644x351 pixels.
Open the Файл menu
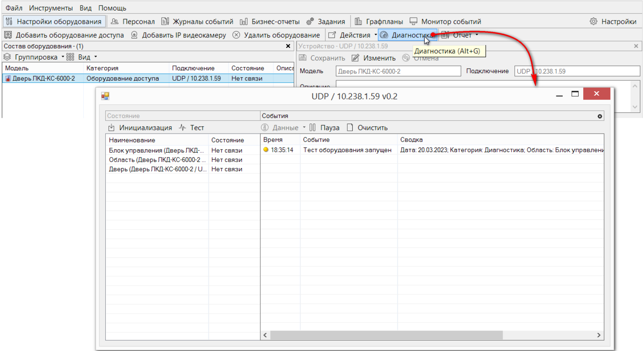tap(14, 8)
